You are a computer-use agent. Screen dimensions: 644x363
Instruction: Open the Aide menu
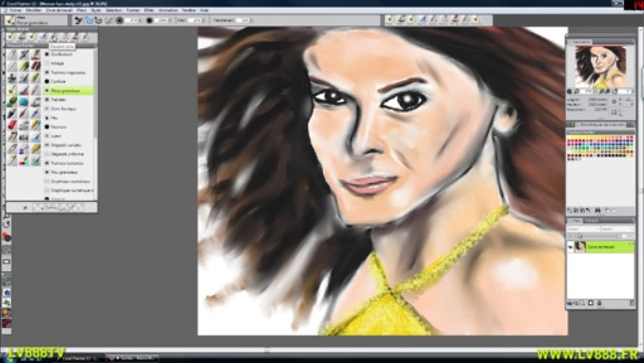[204, 10]
